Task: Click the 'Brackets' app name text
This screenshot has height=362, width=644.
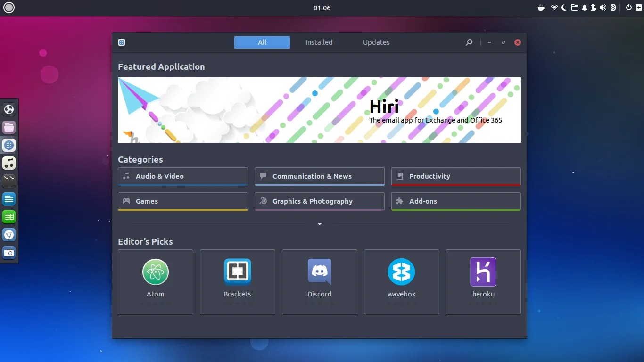Action: 237,294
